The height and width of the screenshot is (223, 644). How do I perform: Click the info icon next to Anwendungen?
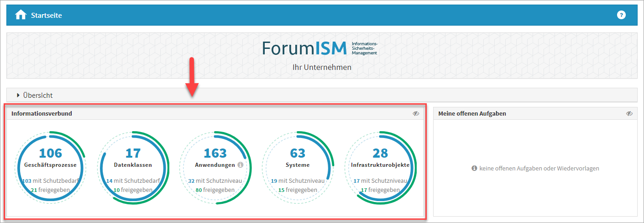coord(241,165)
